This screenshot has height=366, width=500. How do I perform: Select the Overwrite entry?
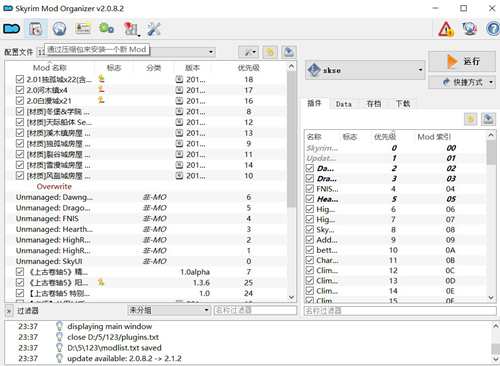pos(54,186)
